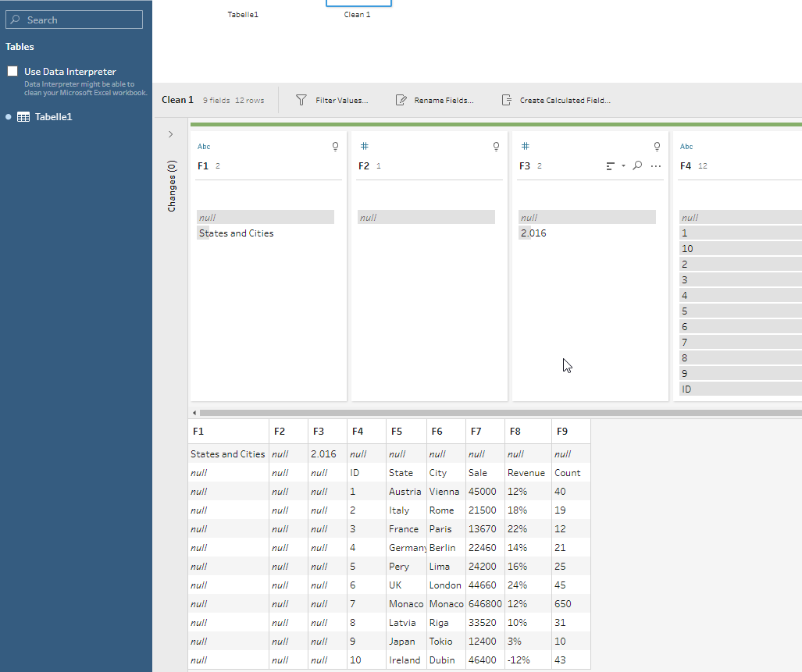Expand the Changes pane chevron
This screenshot has height=672, width=802.
171,134
